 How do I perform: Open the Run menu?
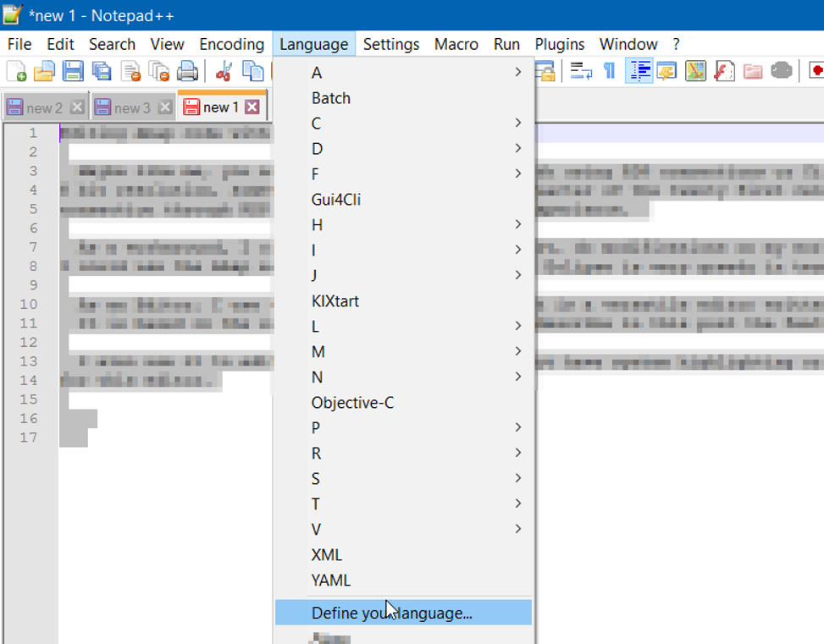coord(506,44)
